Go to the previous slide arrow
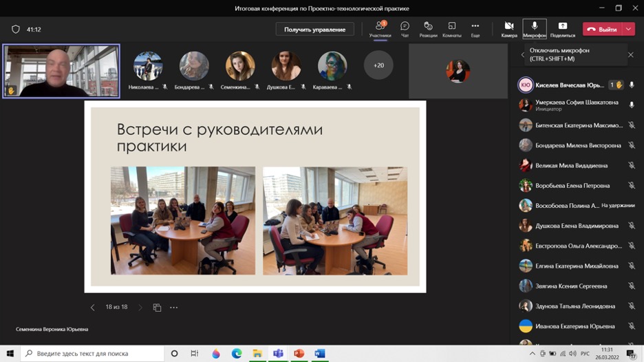 (93, 308)
